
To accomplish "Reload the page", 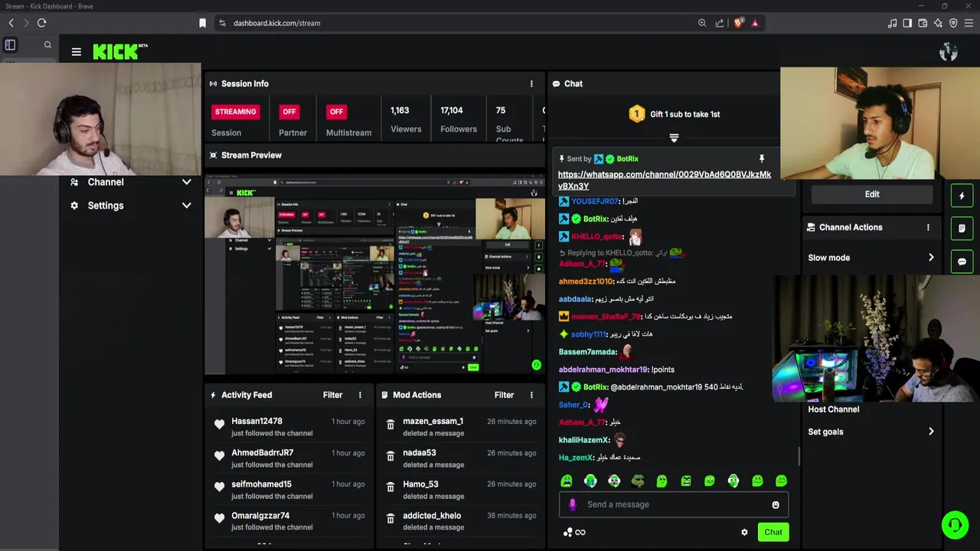I will 41,23.
